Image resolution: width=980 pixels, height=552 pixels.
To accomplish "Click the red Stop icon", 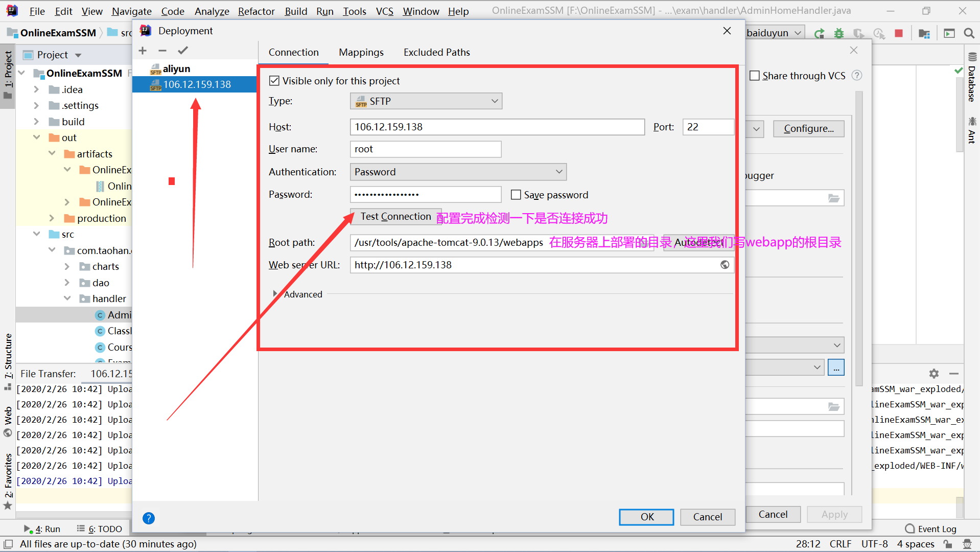I will [x=899, y=33].
